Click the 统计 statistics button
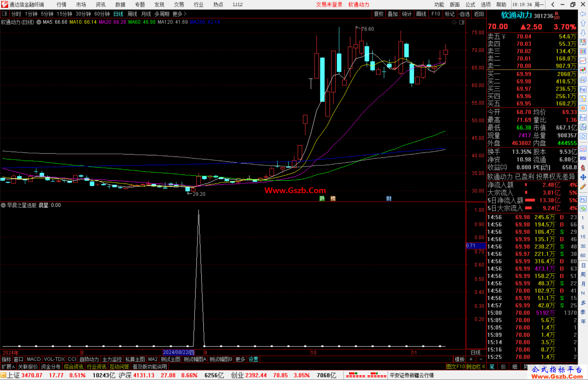 pos(407,14)
